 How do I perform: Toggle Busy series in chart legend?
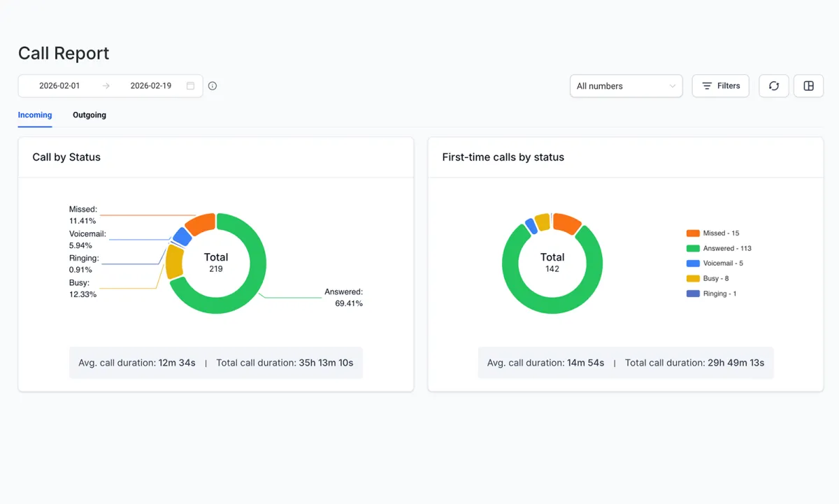(x=708, y=278)
